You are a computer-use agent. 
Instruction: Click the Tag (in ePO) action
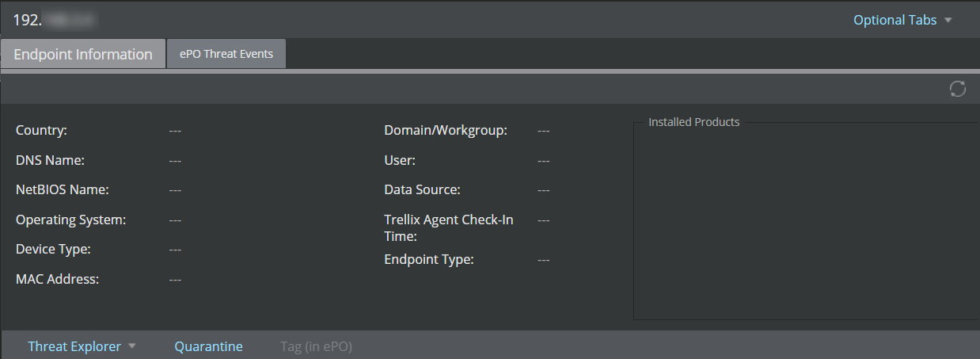coord(316,346)
